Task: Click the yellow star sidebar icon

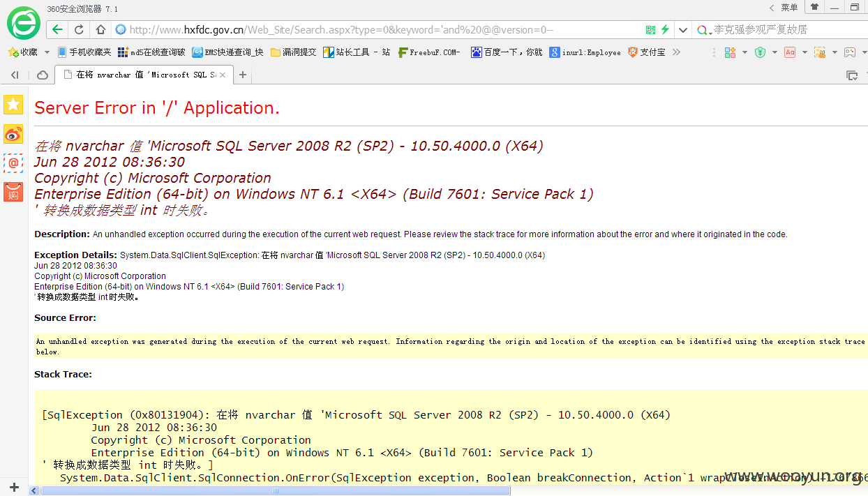Action: point(13,105)
